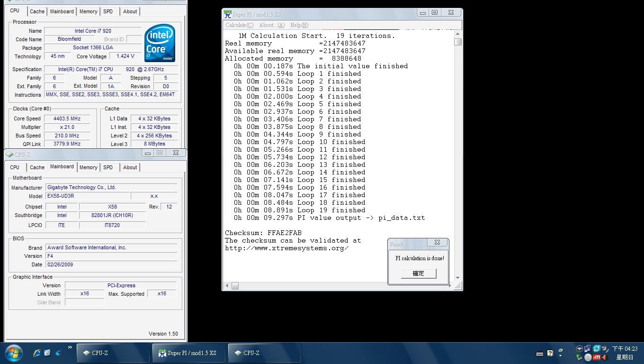This screenshot has height=364, width=644.
Task: Click the language bar help question icon
Action: point(550,353)
